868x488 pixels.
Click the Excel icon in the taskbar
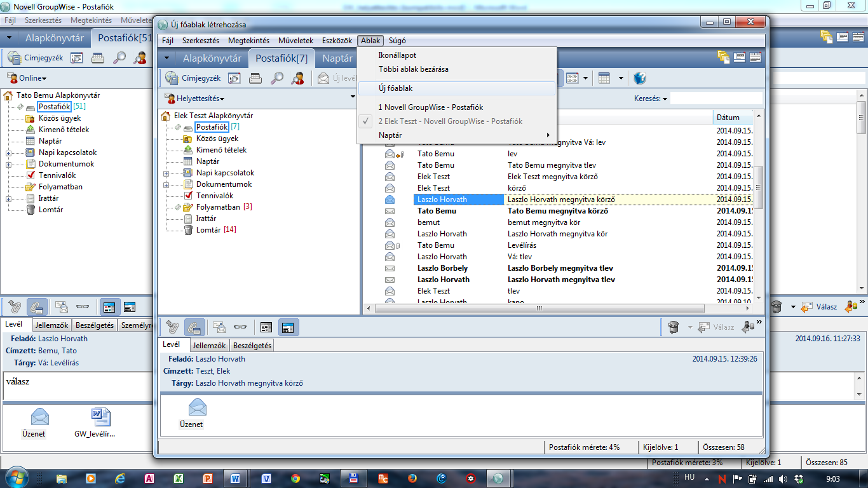[179, 478]
